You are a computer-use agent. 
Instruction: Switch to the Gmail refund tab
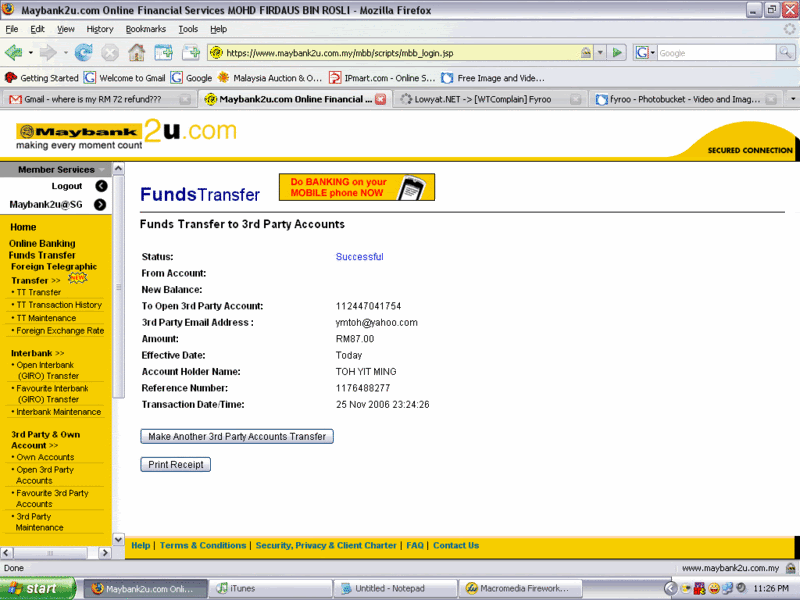pyautogui.click(x=98, y=99)
